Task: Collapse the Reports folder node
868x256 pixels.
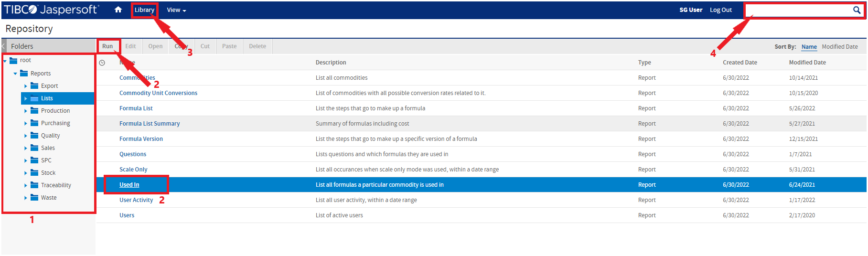Action: point(15,74)
